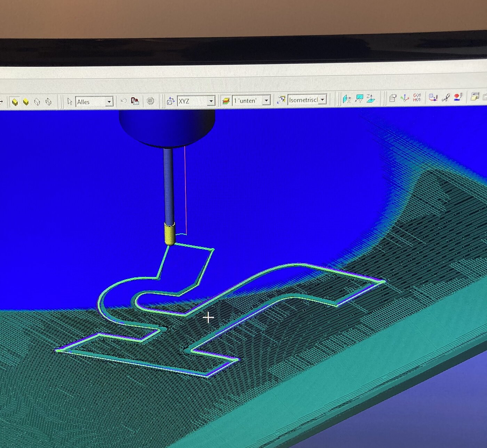Image resolution: width=487 pixels, height=448 pixels.
Task: Switch to the XY plane view icon
Action: pyautogui.click(x=359, y=99)
